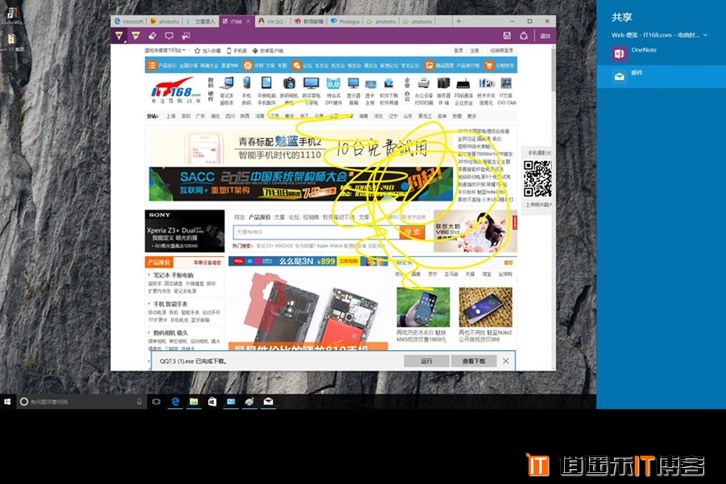Switch to the 文章录入 browser tab

coord(201,21)
